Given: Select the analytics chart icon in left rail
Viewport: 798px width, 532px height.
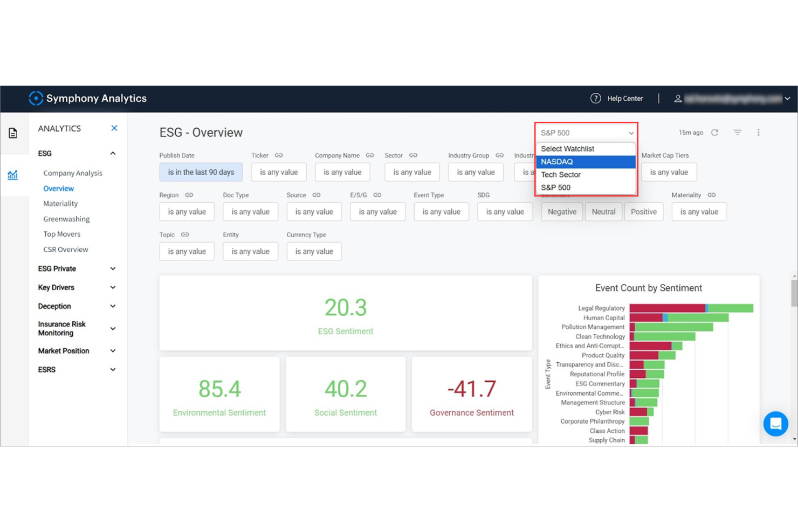Looking at the screenshot, I should pos(13,175).
